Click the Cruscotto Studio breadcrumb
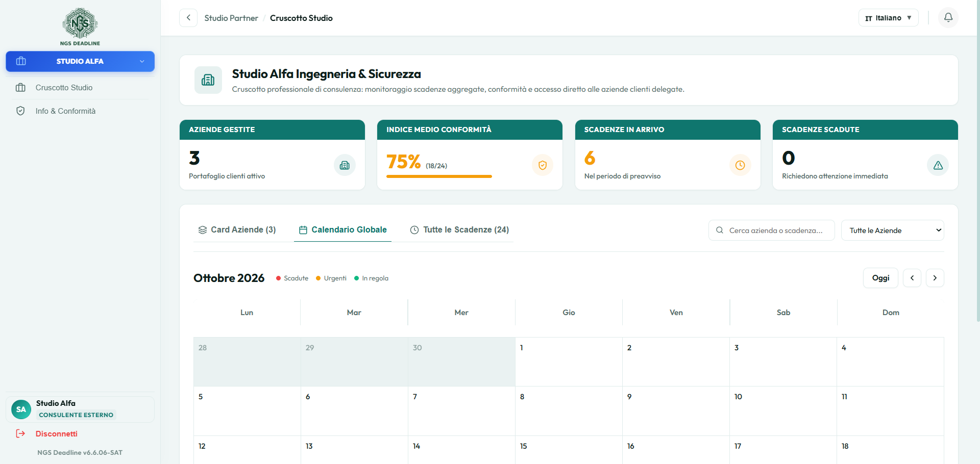The width and height of the screenshot is (980, 464). [301, 18]
